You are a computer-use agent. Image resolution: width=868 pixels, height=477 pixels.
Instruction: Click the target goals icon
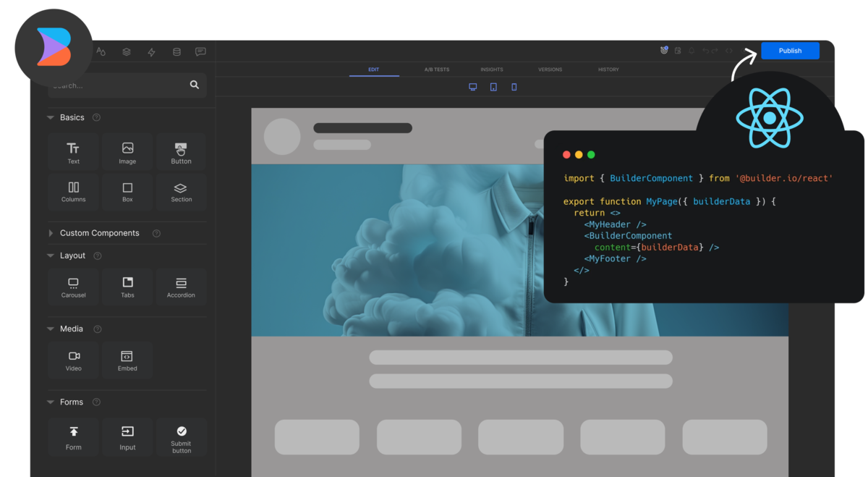coord(664,51)
